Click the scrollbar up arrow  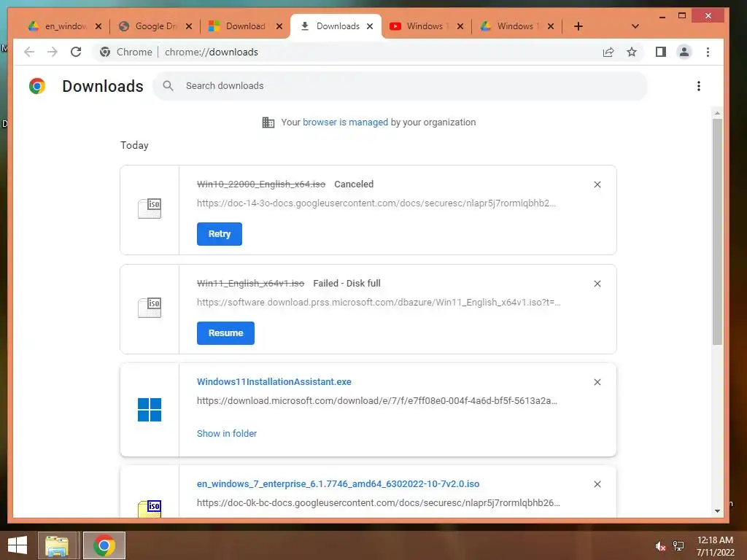pyautogui.click(x=717, y=113)
